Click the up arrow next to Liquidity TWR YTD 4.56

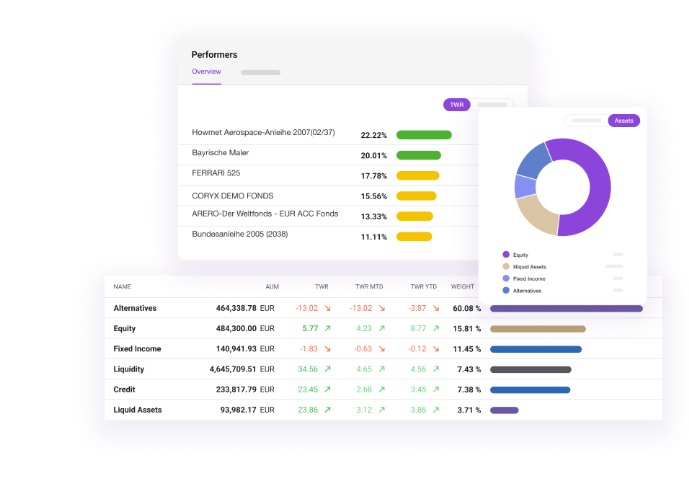point(436,369)
